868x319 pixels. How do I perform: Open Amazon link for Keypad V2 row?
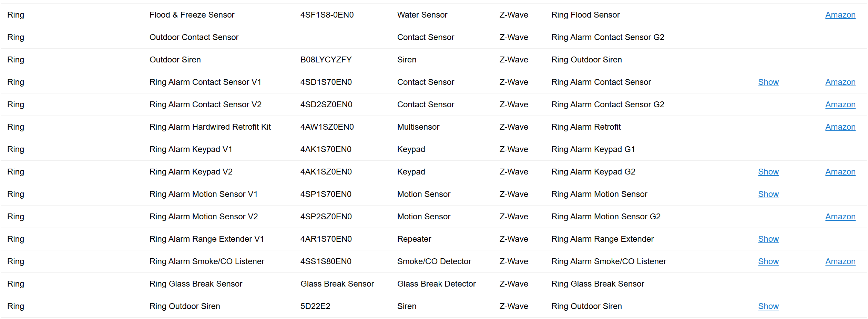point(840,172)
